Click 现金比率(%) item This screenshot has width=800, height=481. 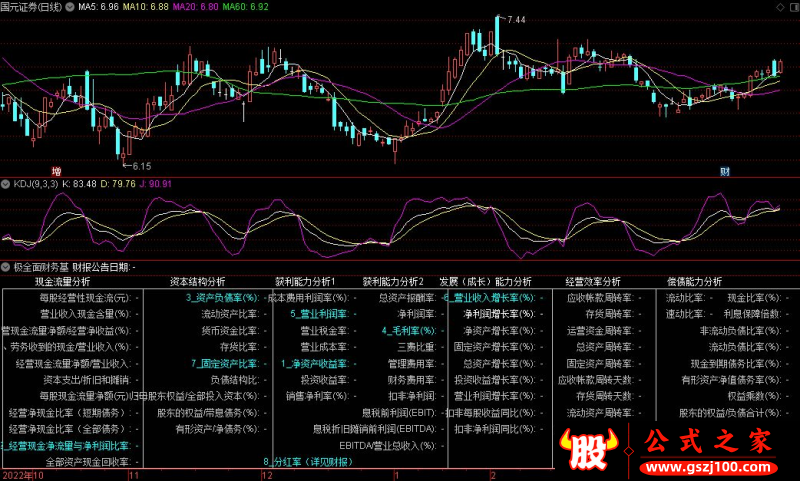pyautogui.click(x=755, y=298)
